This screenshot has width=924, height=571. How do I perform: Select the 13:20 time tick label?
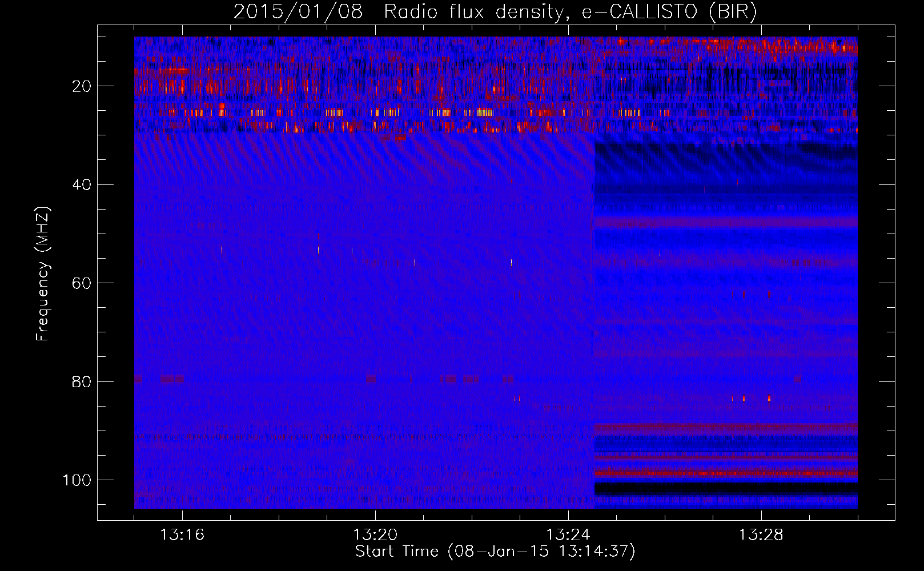375,534
